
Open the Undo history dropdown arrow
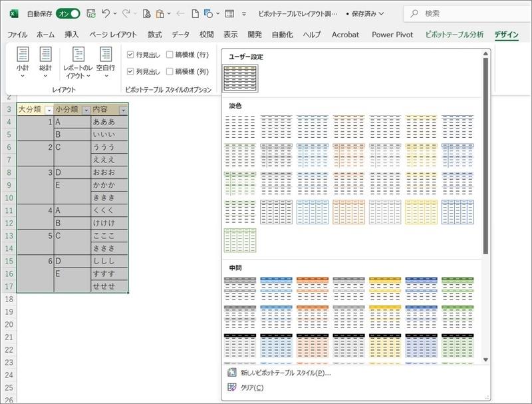[x=115, y=13]
